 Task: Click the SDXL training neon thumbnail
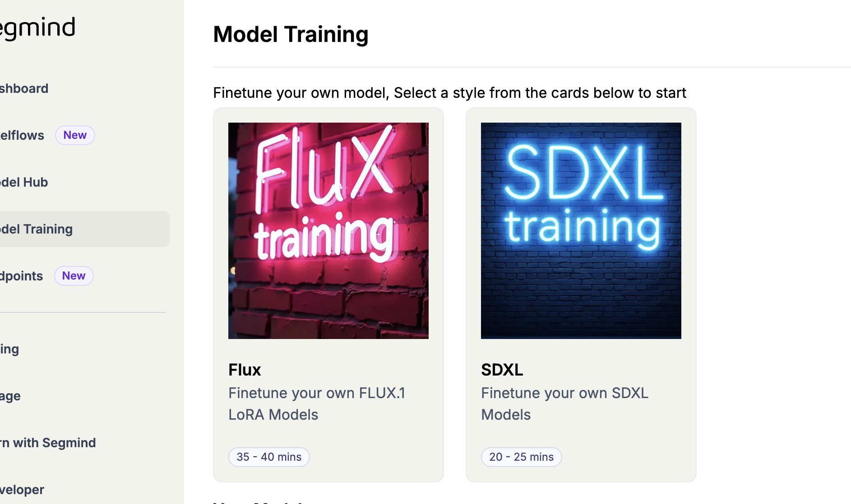click(x=581, y=231)
